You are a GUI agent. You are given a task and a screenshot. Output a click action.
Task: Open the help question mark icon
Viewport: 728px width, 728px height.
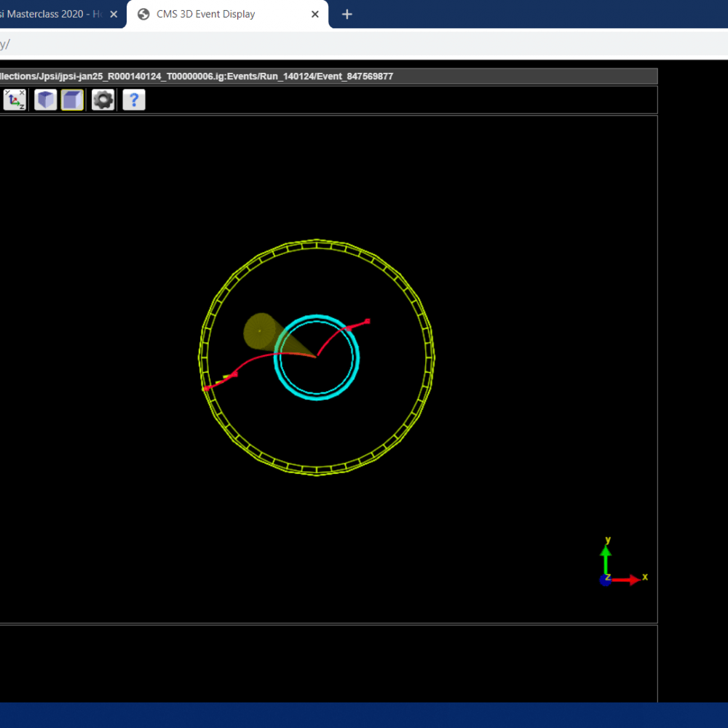pyautogui.click(x=134, y=100)
